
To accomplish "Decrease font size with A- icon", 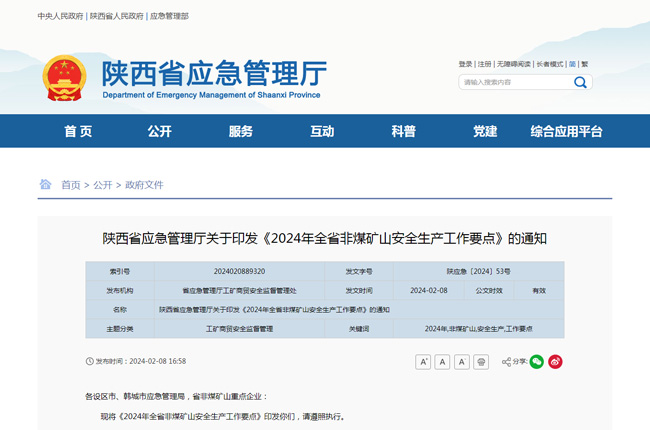I will [x=461, y=361].
